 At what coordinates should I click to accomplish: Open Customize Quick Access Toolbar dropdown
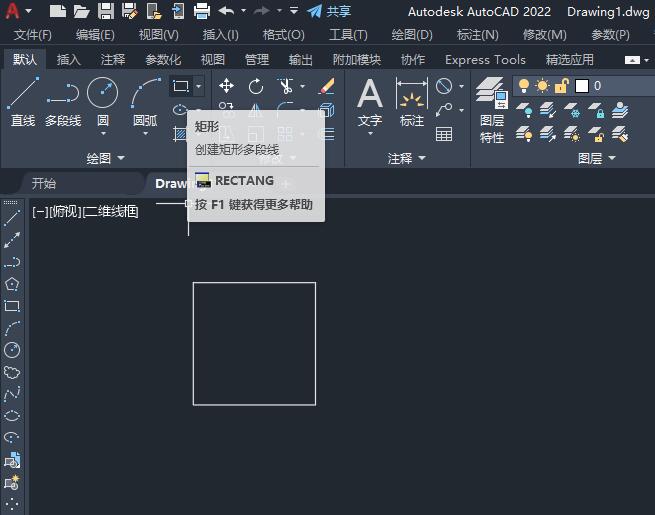(x=294, y=11)
